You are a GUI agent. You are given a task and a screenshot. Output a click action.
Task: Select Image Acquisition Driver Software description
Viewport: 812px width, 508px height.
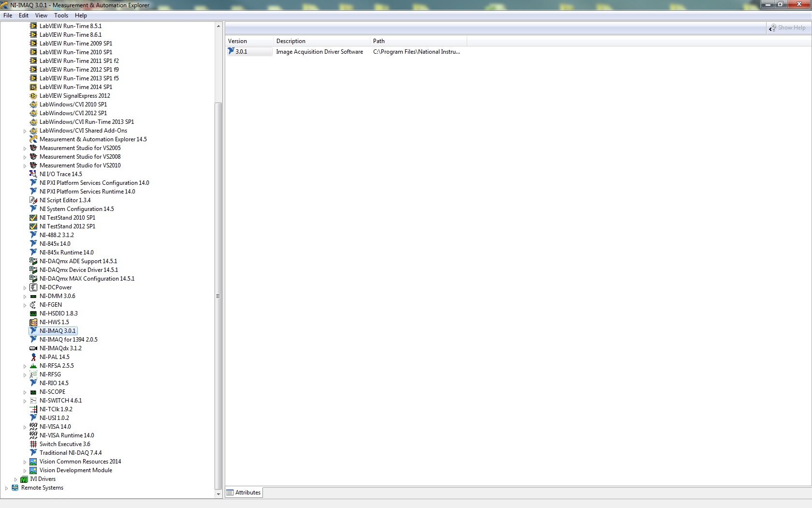pyautogui.click(x=319, y=52)
